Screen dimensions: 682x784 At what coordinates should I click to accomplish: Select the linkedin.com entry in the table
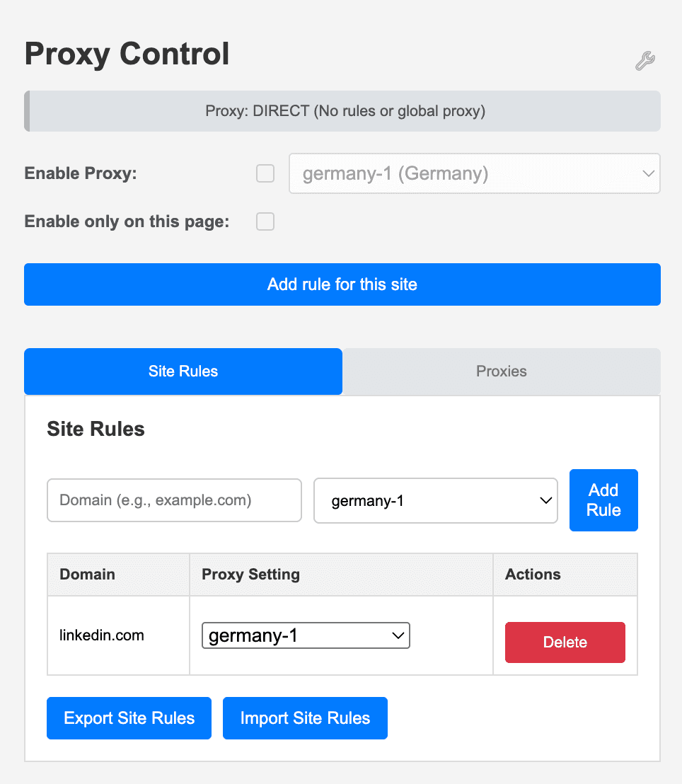pos(101,635)
